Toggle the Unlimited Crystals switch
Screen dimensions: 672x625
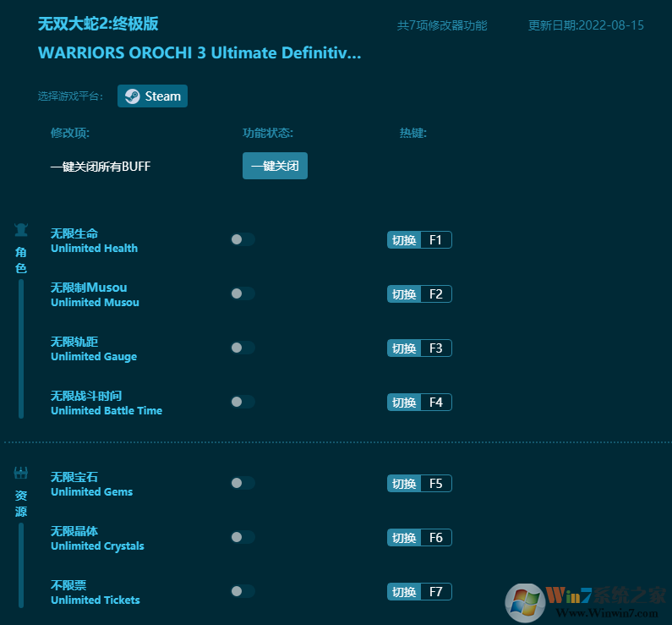click(x=243, y=537)
